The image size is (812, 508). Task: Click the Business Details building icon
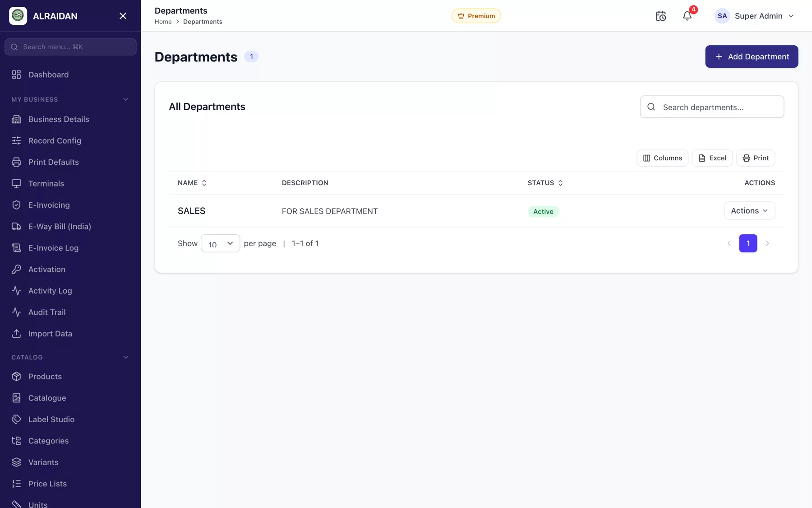[17, 119]
